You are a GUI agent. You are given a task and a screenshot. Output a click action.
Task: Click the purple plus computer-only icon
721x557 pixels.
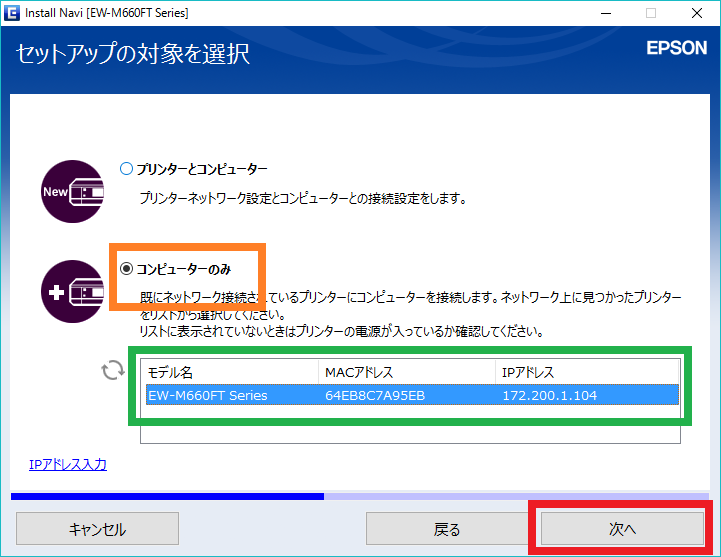[71, 292]
